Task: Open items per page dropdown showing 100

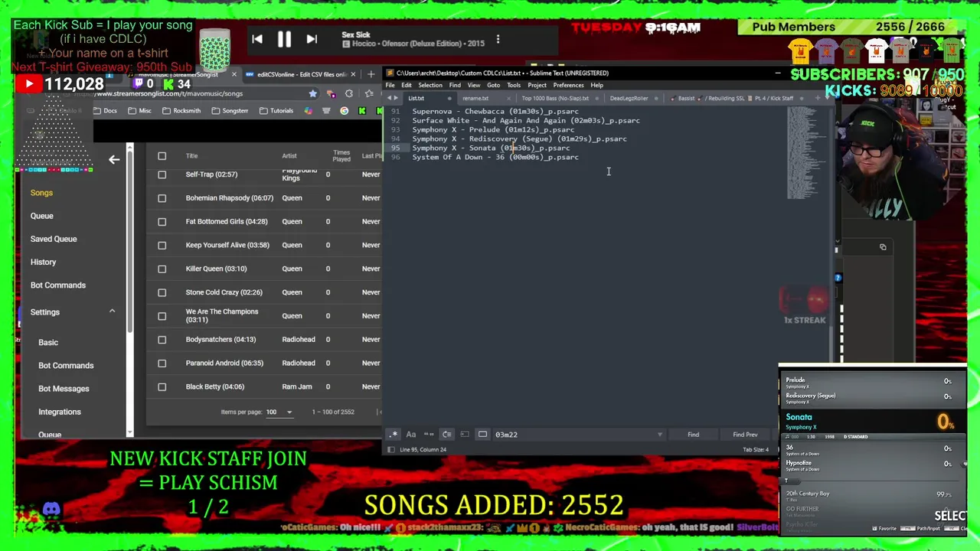Action: pos(279,412)
